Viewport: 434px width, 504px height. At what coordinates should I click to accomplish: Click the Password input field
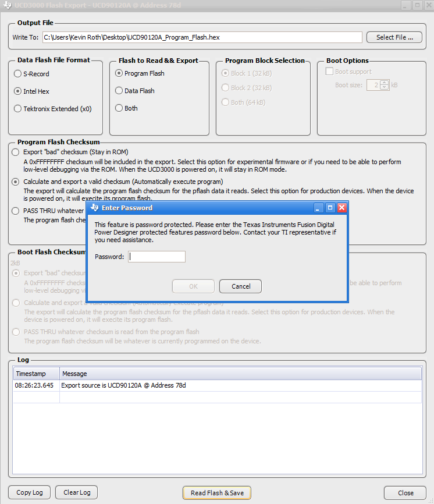tap(156, 257)
